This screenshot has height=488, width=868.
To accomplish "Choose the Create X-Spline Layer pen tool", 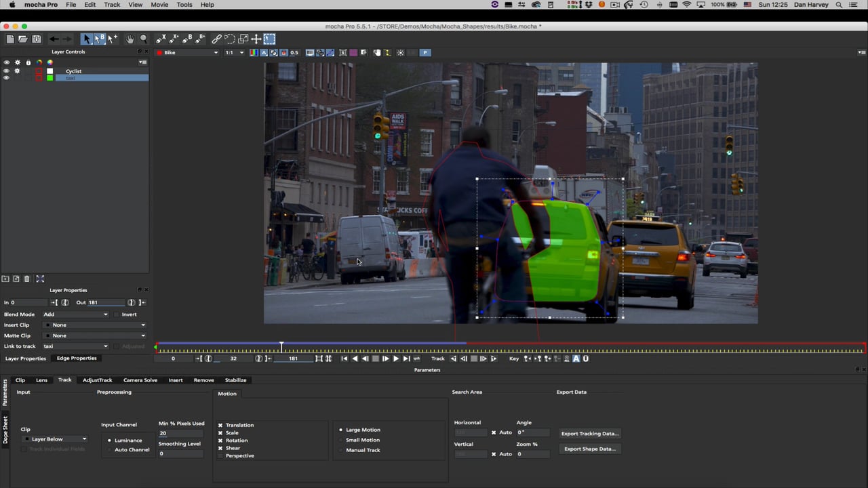I will click(x=161, y=39).
